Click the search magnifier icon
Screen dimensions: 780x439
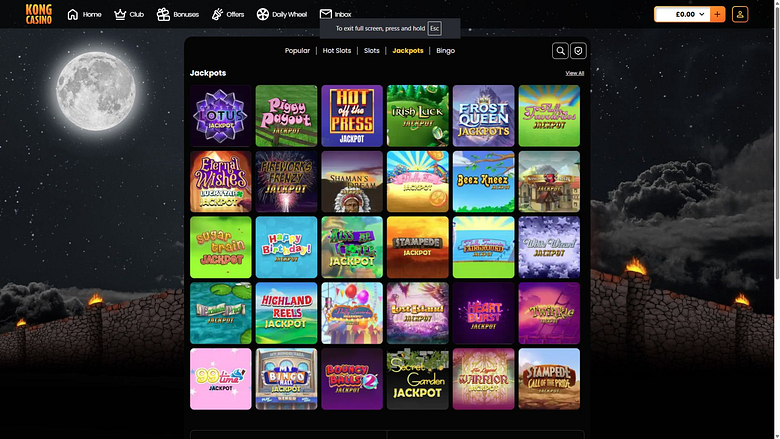pyautogui.click(x=560, y=51)
